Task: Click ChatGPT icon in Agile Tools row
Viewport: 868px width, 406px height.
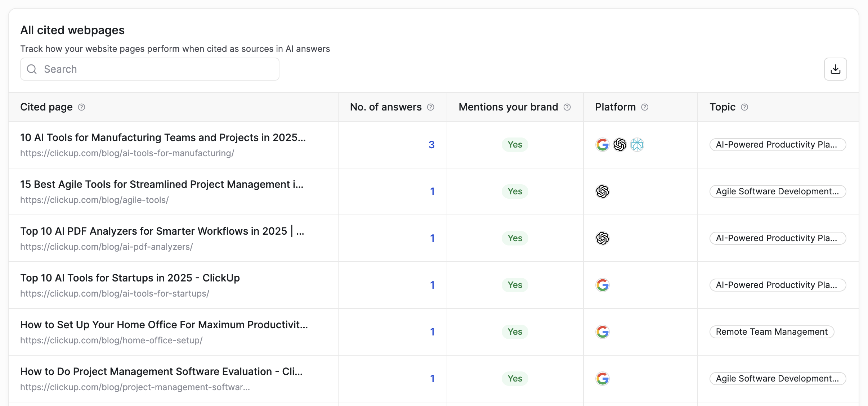Action: [603, 191]
